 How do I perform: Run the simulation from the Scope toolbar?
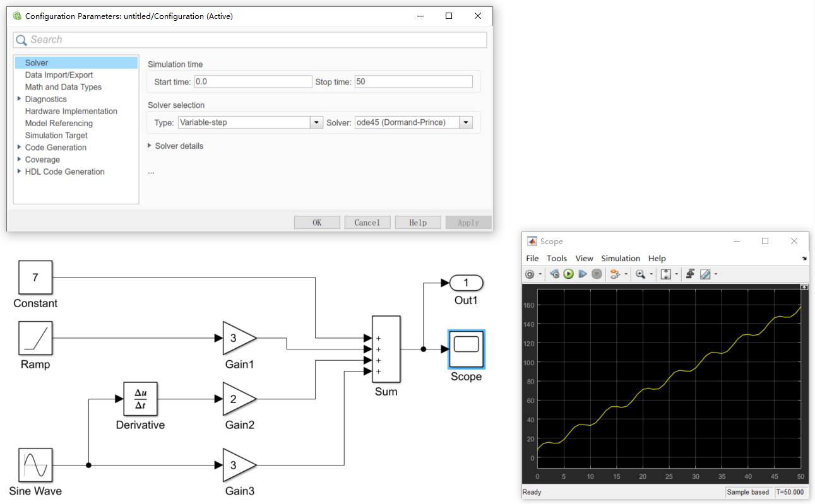pyautogui.click(x=568, y=274)
